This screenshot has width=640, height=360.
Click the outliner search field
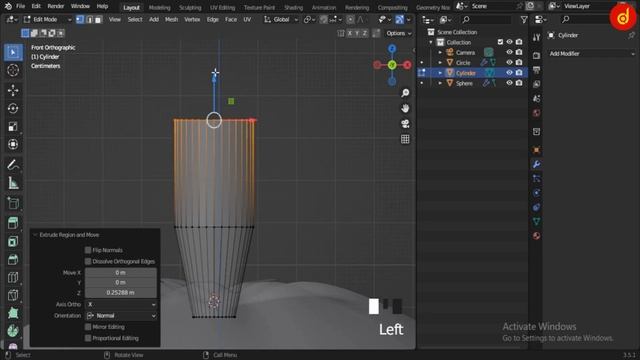point(486,19)
